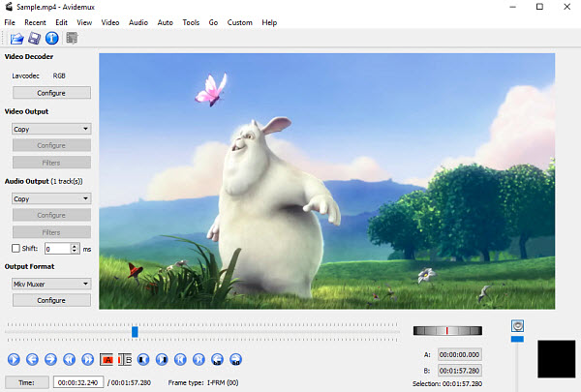Seek backward 60 seconds
This screenshot has height=392, width=581.
pyautogui.click(x=218, y=359)
